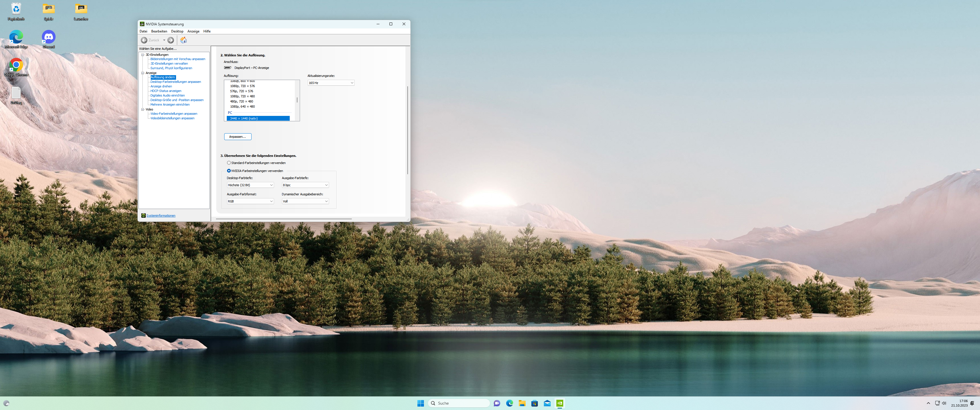Select Standard-Farbeinstellungen verwenden radio button
980x410 pixels.
pyautogui.click(x=229, y=163)
